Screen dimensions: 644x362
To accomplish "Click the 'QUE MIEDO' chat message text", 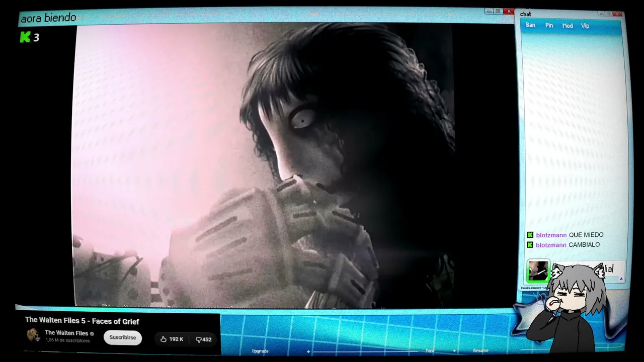I will pyautogui.click(x=586, y=235).
